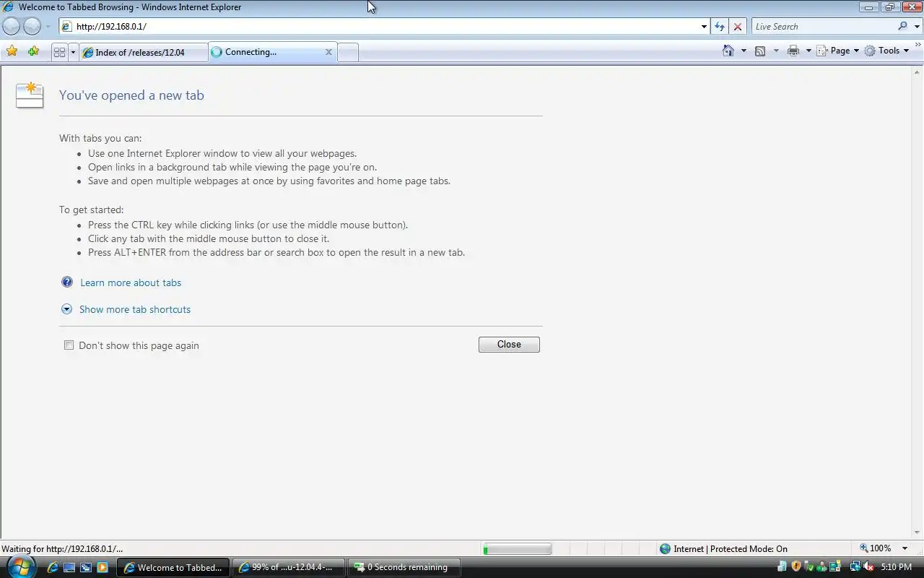Click Learn more about tabs link
The width and height of the screenshot is (924, 578).
point(131,282)
